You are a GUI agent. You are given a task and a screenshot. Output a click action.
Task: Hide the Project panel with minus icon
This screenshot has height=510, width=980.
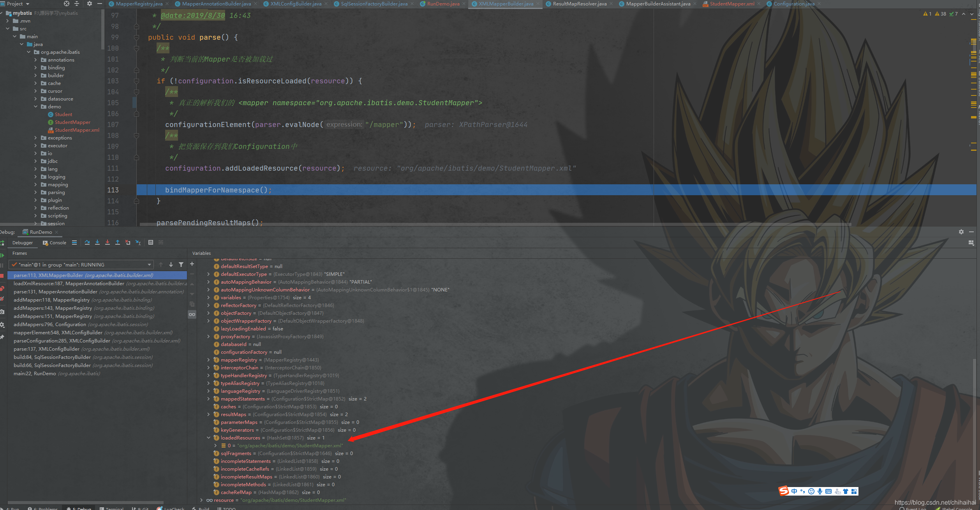pyautogui.click(x=100, y=4)
